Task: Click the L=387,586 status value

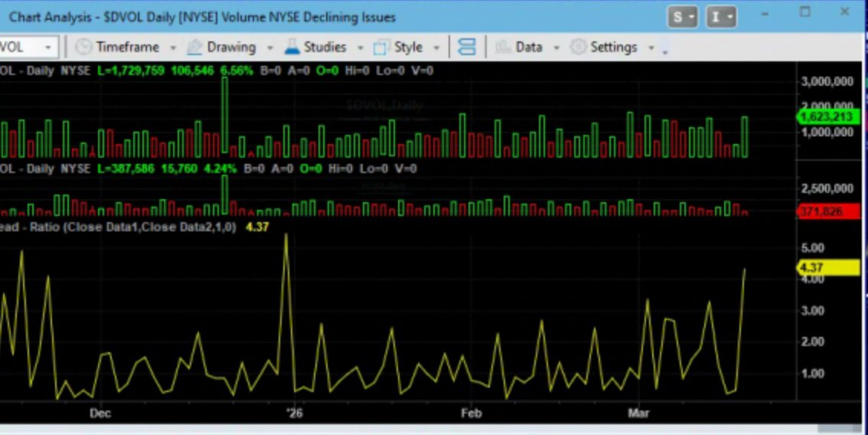Action: click(126, 168)
